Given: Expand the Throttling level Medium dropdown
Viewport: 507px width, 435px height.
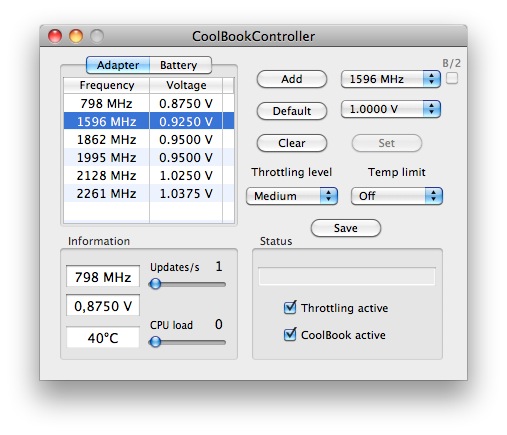Looking at the screenshot, I should click(x=292, y=196).
